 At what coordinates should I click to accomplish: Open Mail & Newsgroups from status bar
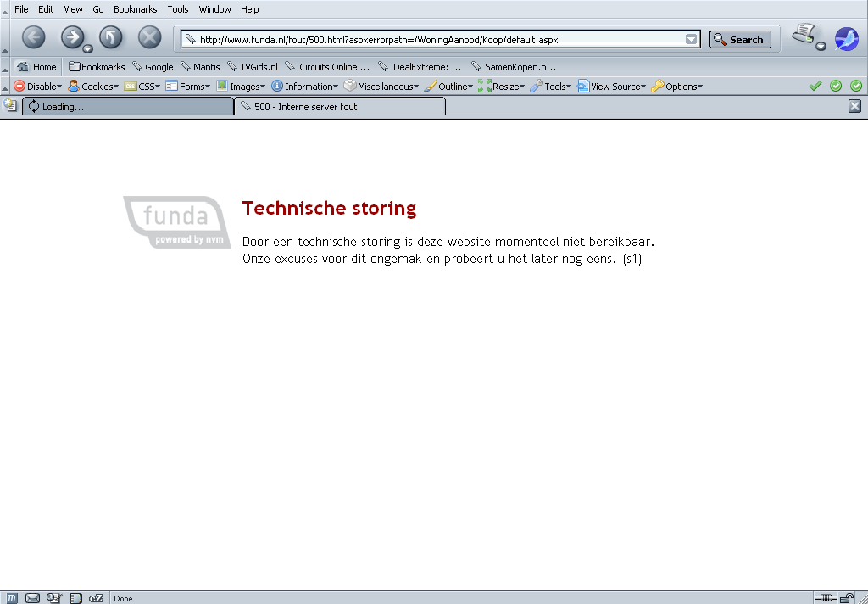coord(32,598)
